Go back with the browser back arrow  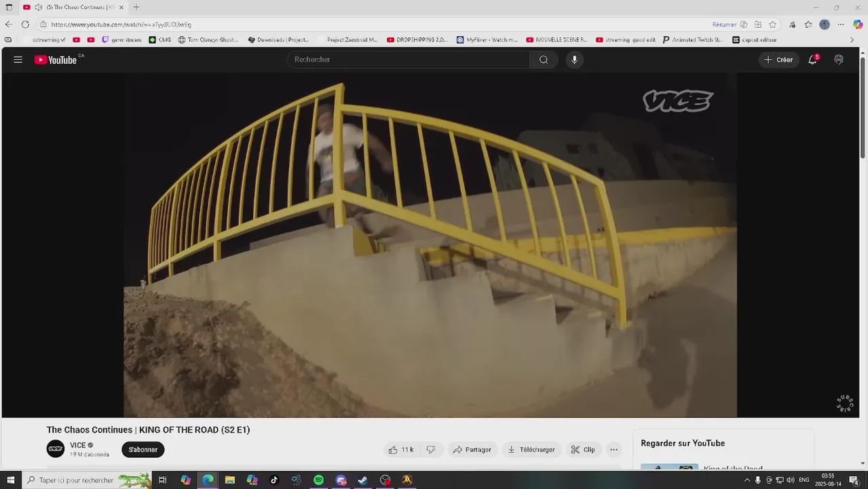9,24
